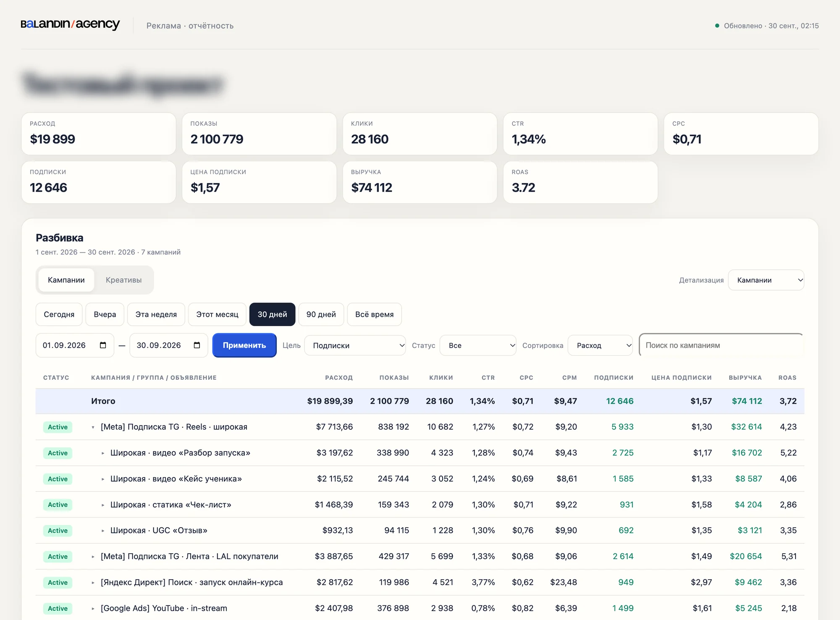This screenshot has height=620, width=840.
Task: Expand «Кейс ученика» ad group row
Action: [x=103, y=479]
